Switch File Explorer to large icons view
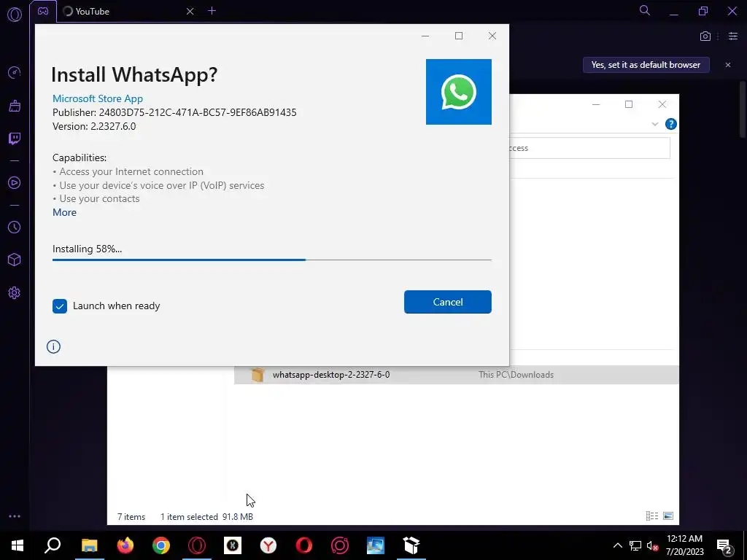The height and width of the screenshot is (560, 747). (x=668, y=516)
